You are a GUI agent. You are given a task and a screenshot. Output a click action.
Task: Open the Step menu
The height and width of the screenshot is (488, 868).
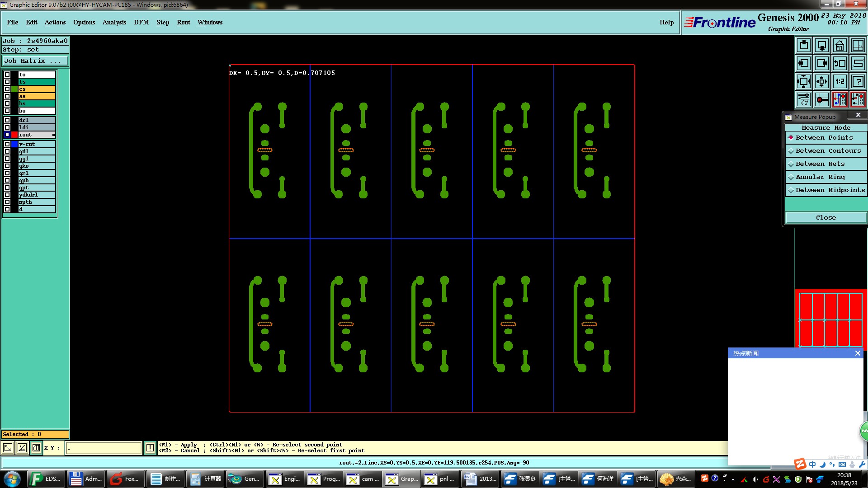pyautogui.click(x=163, y=22)
